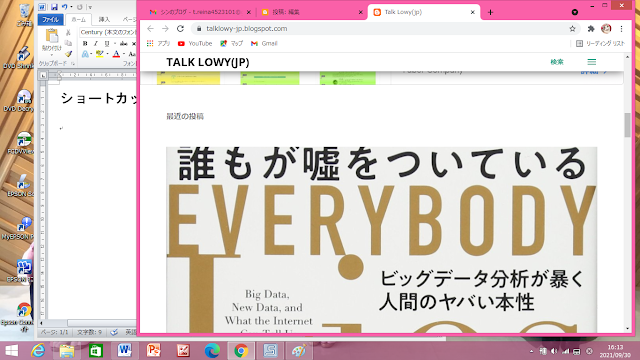Cut selection with the scissors icon
This screenshot has height=360, width=640.
(68, 32)
